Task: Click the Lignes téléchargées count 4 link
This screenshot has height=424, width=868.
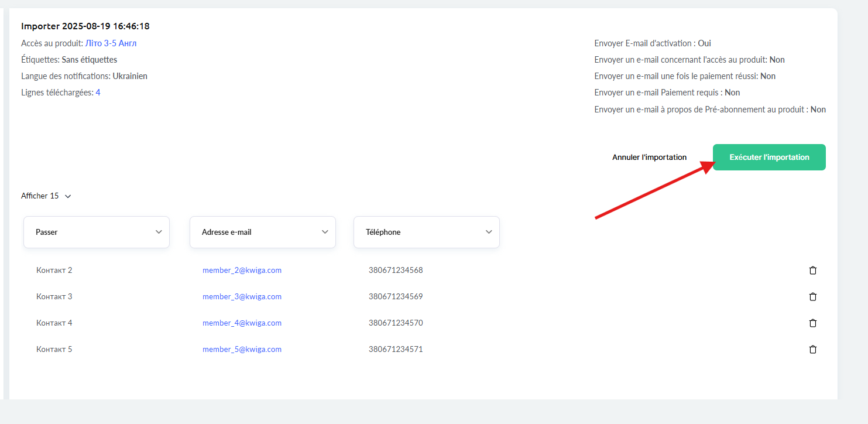Action: pos(98,93)
